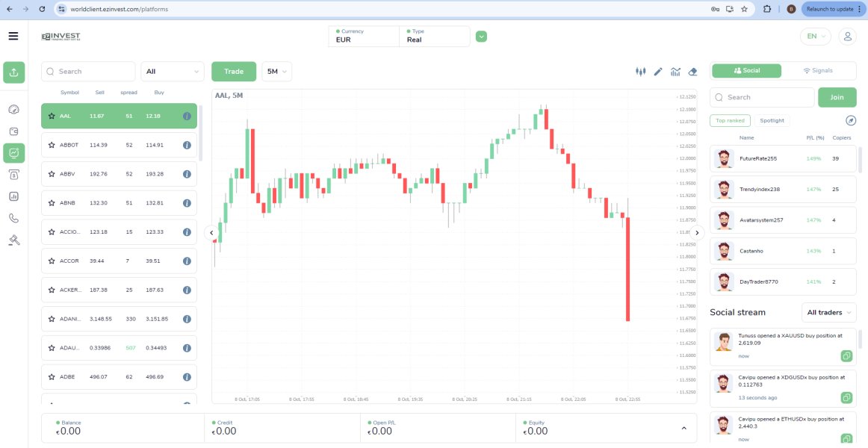The image size is (868, 448).
Task: Open the 5M timeframe dropdown
Action: [x=276, y=72]
